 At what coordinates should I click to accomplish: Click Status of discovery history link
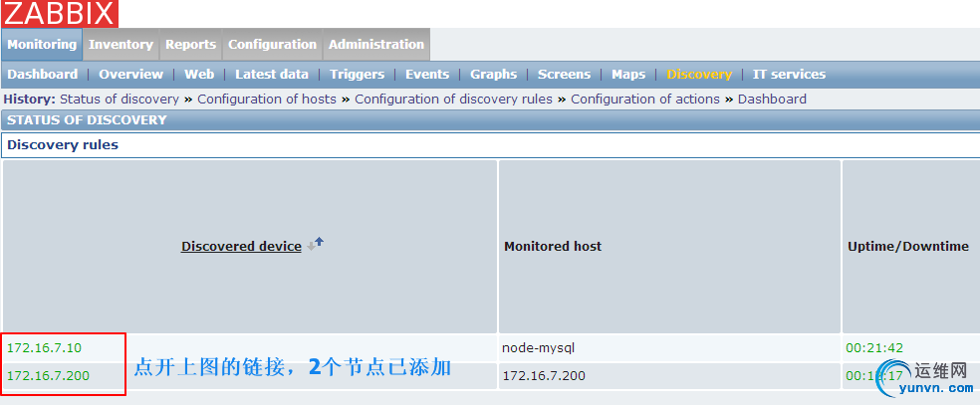pyautogui.click(x=120, y=100)
